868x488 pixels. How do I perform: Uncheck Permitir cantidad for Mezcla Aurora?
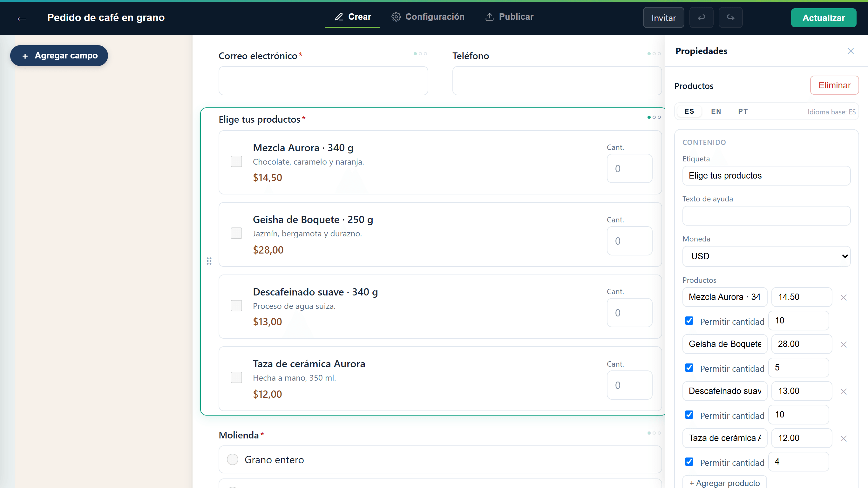click(x=689, y=320)
